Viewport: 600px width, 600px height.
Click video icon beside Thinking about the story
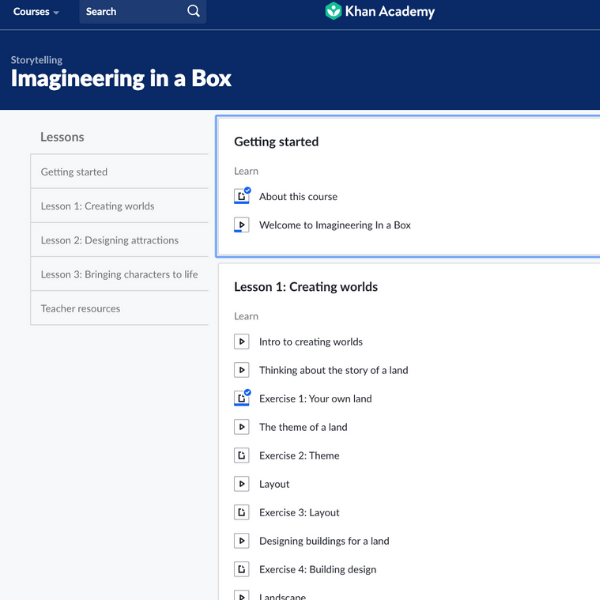coord(241,370)
